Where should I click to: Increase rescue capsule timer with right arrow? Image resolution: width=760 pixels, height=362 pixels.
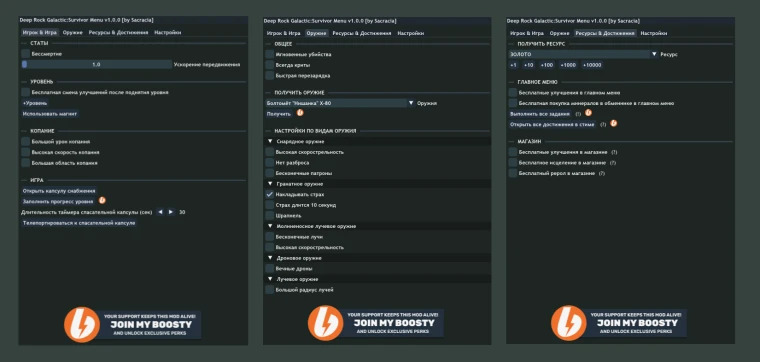(x=171, y=212)
